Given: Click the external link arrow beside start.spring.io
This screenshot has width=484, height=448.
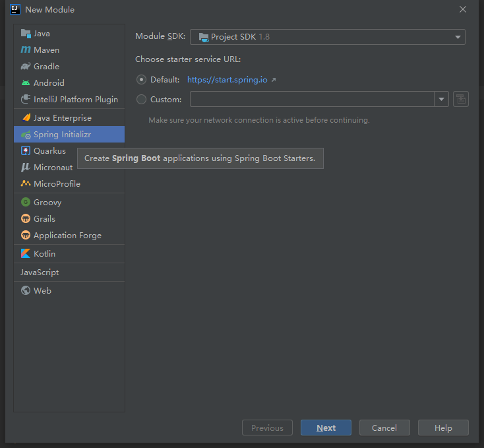Looking at the screenshot, I should (274, 80).
